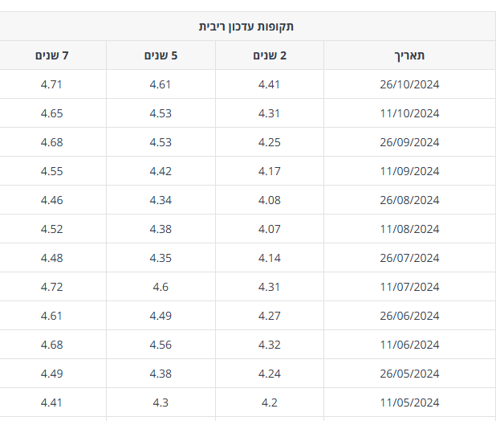Click the 5-year rate 4.3
Screen dimensions: 504x421
(161, 403)
